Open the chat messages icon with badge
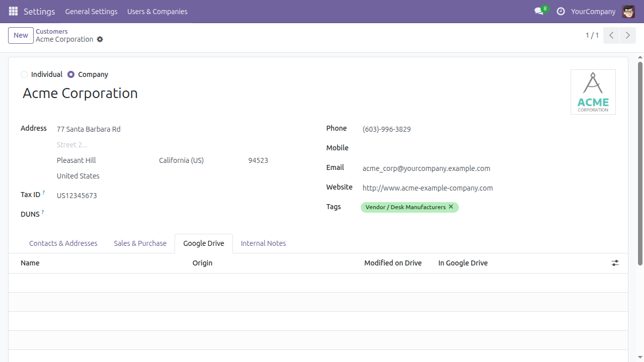The image size is (644, 362). point(541,11)
